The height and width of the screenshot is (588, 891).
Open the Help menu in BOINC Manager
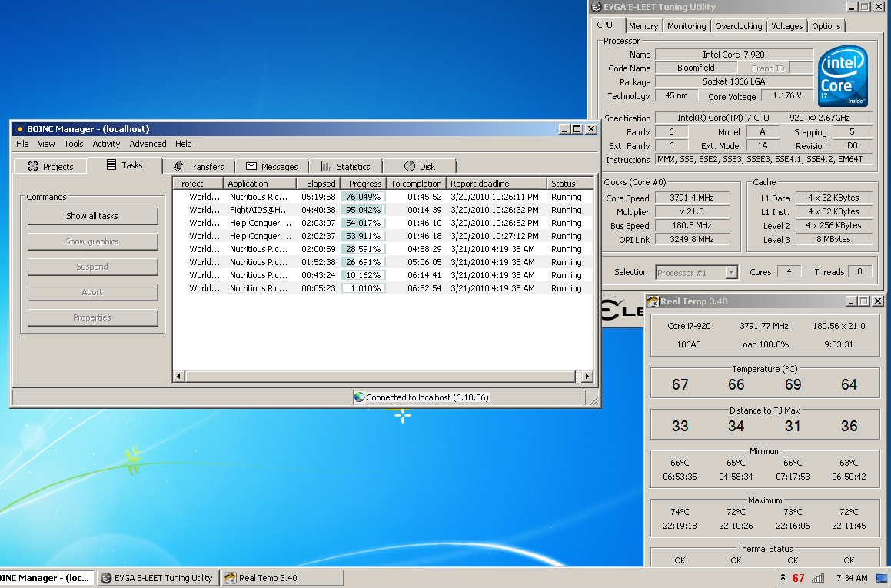pos(183,144)
